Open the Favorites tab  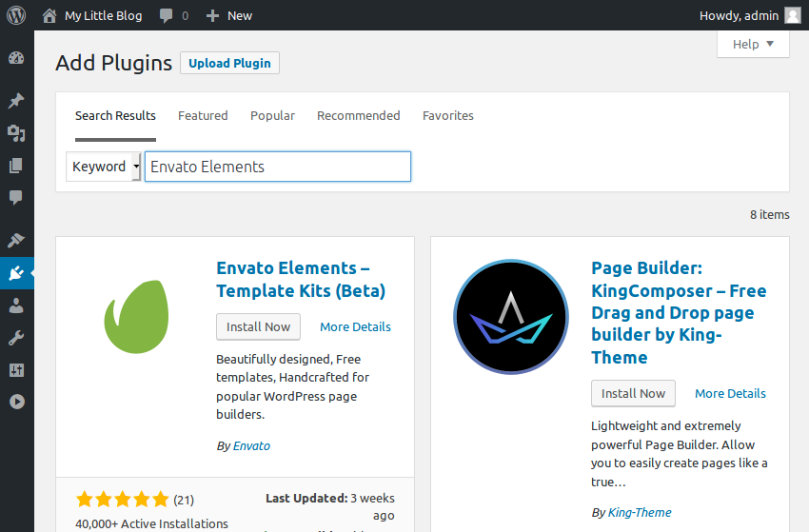[x=448, y=115]
